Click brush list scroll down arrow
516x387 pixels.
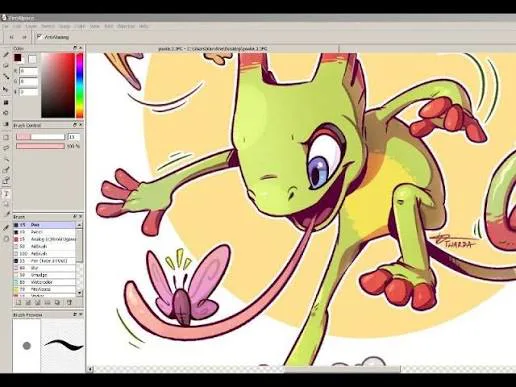click(x=79, y=293)
